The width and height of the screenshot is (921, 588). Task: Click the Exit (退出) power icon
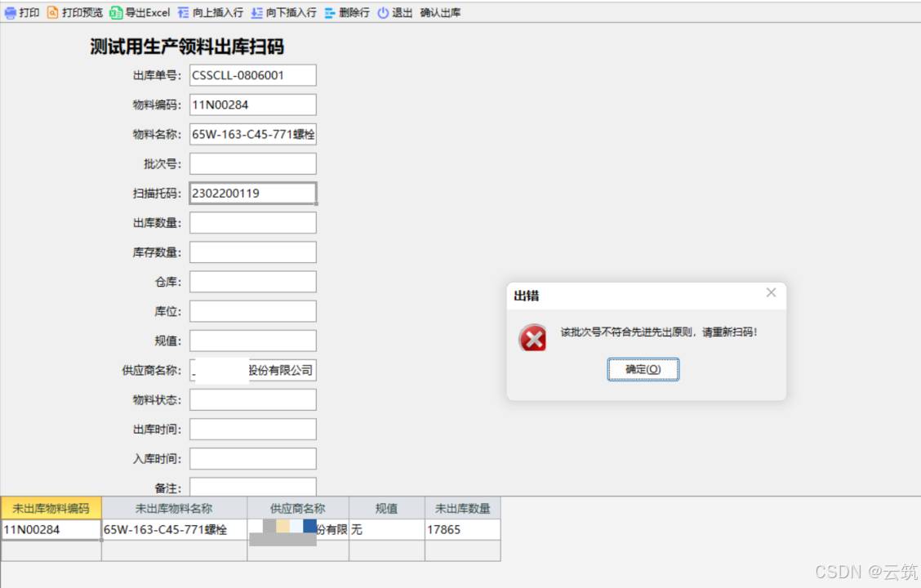click(x=383, y=13)
